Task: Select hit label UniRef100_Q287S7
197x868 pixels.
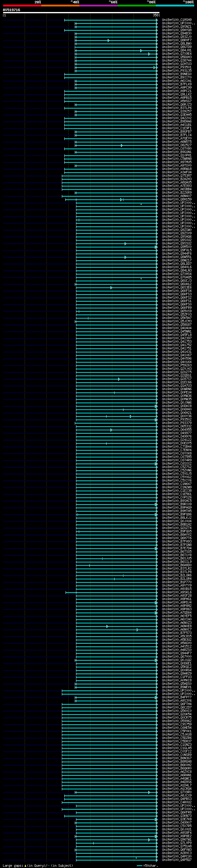Action: (176, 379)
